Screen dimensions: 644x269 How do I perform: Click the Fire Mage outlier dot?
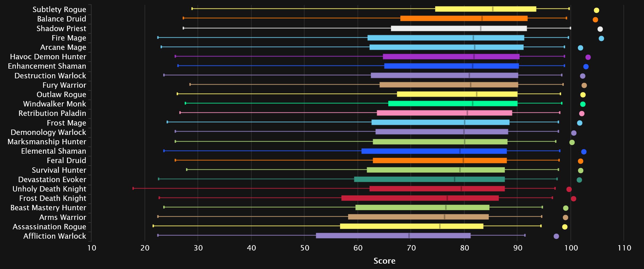coord(601,39)
